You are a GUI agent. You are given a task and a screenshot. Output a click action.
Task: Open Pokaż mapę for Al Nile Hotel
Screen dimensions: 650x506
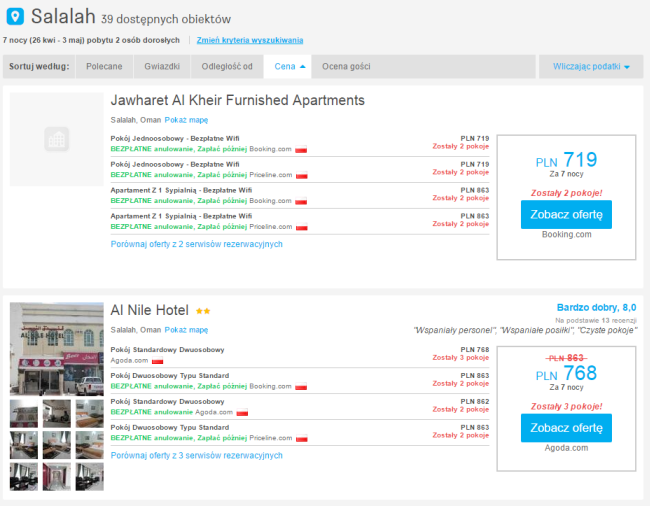pos(186,330)
